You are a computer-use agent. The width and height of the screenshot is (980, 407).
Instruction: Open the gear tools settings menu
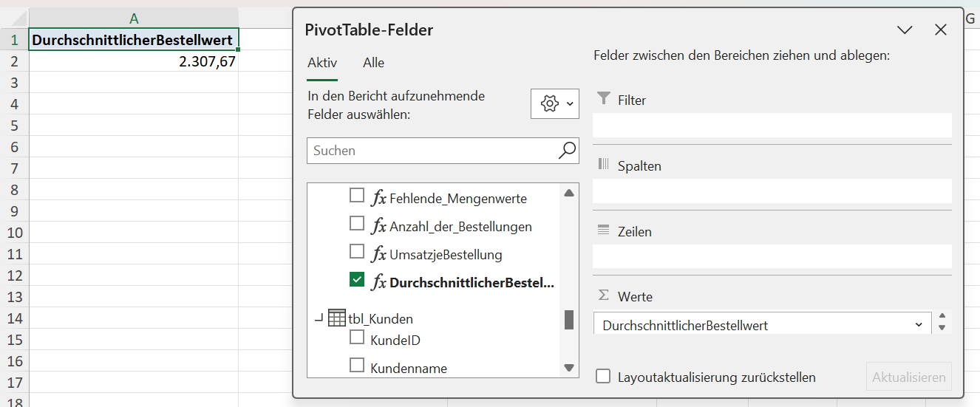click(554, 104)
